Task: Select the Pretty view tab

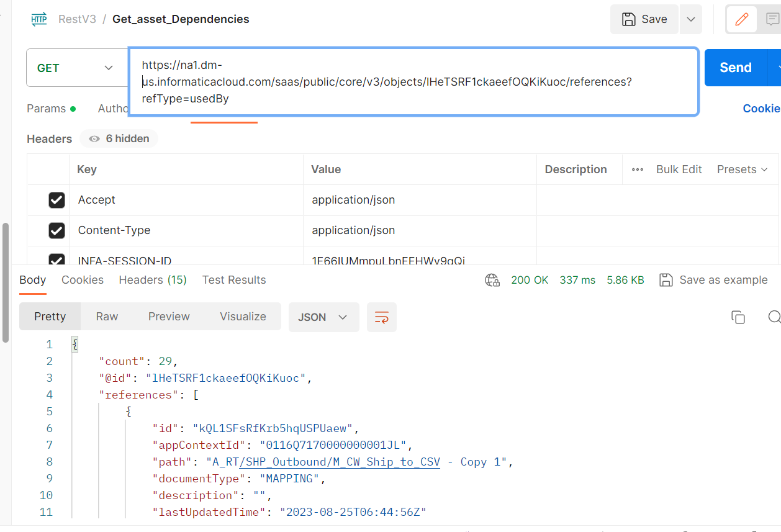Action: [50, 317]
